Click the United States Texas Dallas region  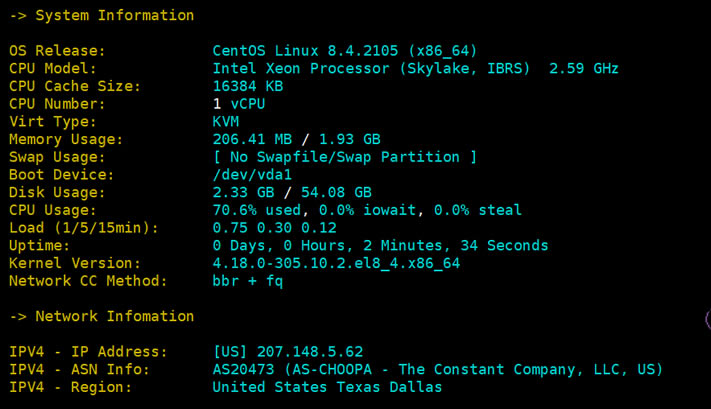coord(327,387)
